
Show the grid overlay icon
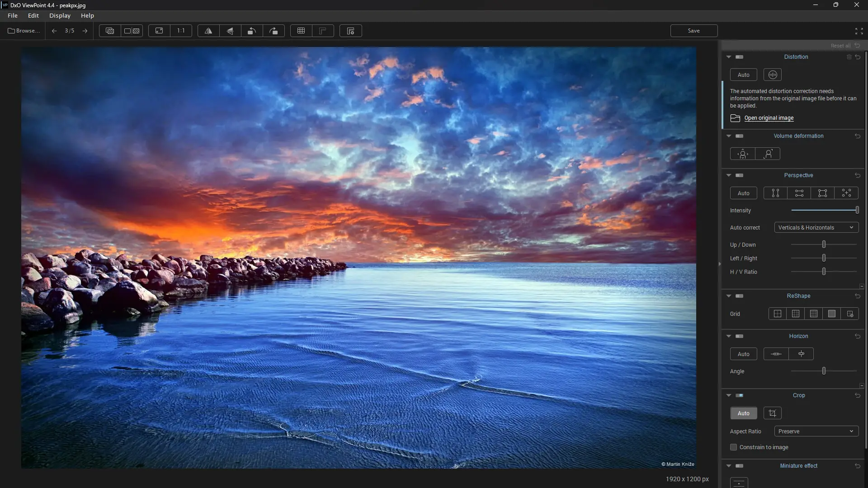coord(301,31)
